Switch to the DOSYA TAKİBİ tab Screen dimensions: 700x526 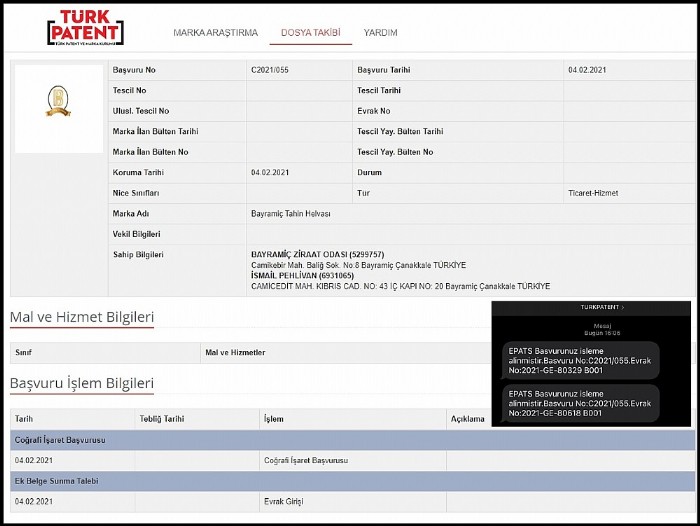[x=311, y=33]
